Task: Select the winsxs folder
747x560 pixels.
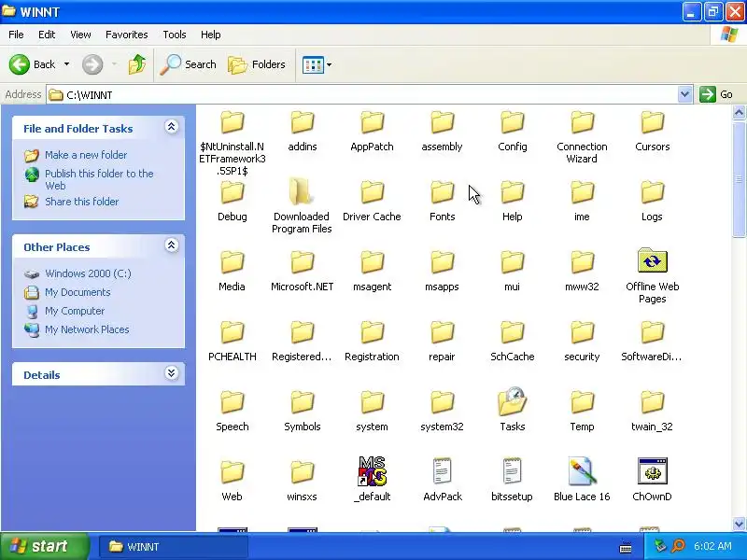Action: (x=302, y=481)
